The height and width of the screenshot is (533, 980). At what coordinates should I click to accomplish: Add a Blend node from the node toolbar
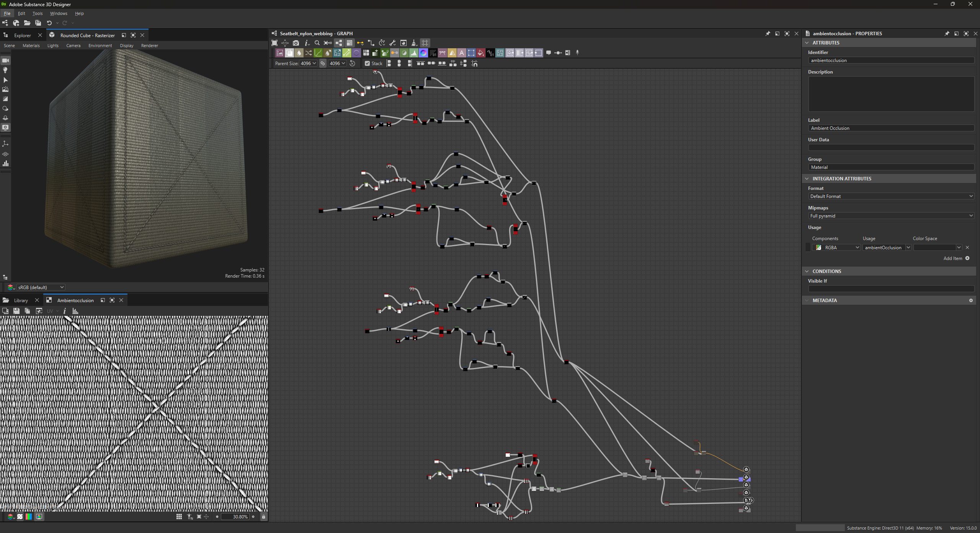click(289, 53)
